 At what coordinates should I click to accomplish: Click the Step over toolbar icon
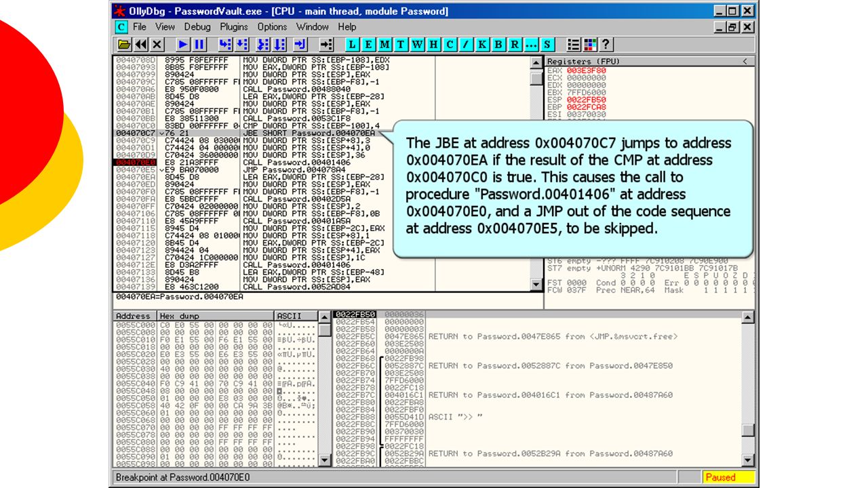tap(241, 45)
